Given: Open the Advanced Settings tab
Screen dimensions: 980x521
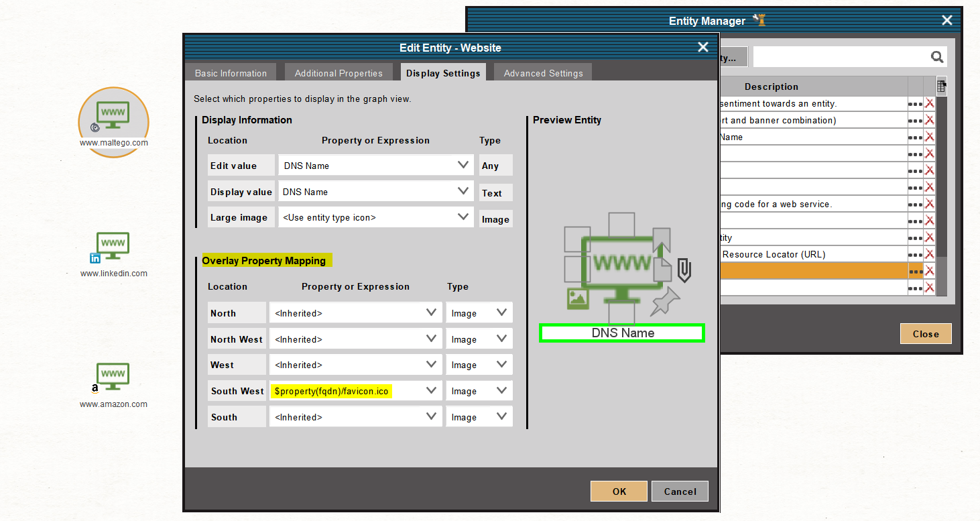Looking at the screenshot, I should (543, 73).
